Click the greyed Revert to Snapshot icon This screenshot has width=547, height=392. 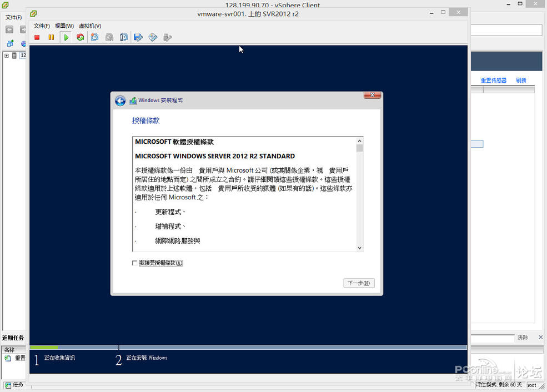click(109, 37)
